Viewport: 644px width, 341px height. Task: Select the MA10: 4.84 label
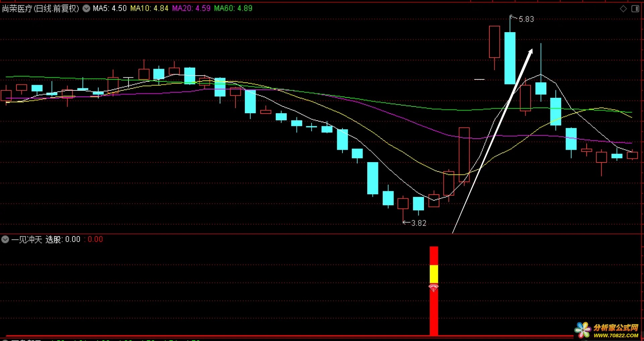149,8
